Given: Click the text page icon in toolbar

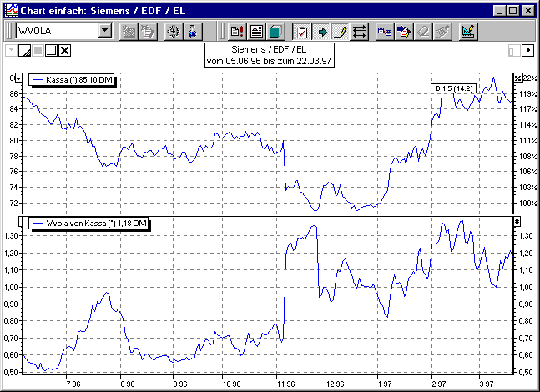Looking at the screenshot, I should [x=256, y=31].
